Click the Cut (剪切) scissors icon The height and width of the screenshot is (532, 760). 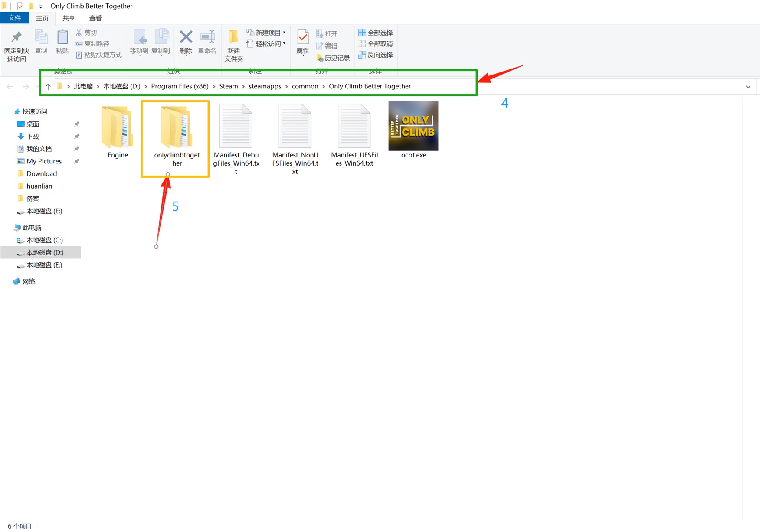[x=79, y=33]
